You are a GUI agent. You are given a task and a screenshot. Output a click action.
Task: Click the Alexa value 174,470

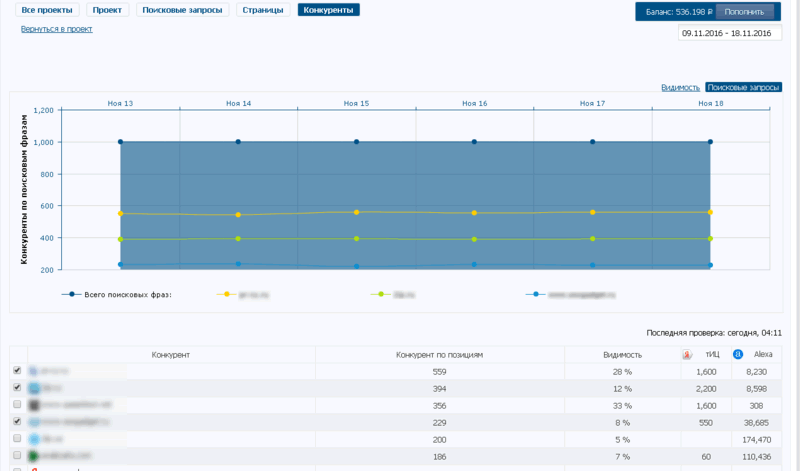756,439
